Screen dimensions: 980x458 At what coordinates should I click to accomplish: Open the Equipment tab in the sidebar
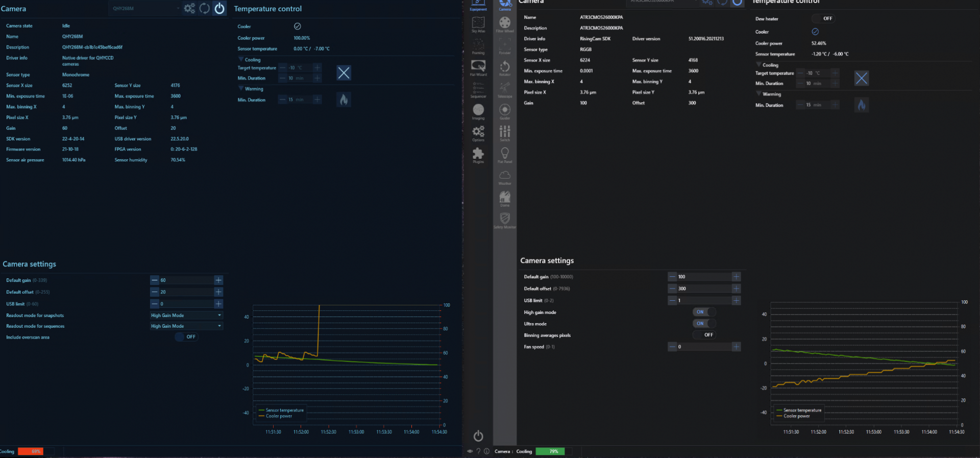(x=478, y=5)
